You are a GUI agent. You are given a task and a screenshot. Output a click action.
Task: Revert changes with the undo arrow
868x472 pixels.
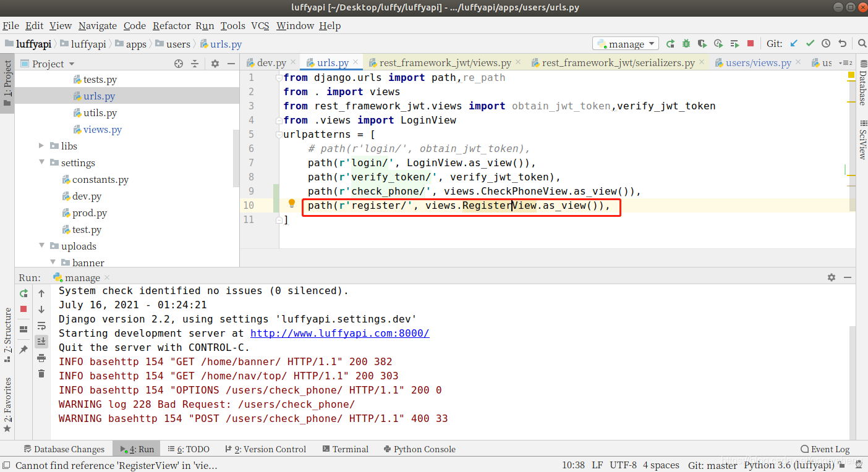tap(842, 44)
